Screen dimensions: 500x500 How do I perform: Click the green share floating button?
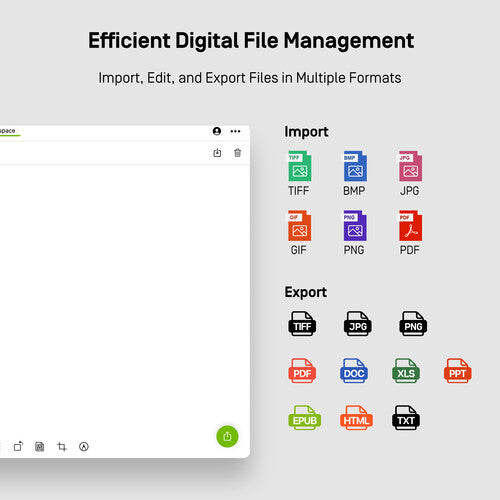point(227,436)
